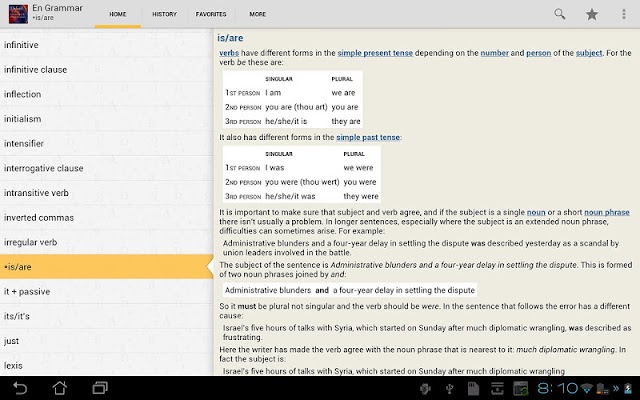Click 'I was' in past tense table

(275, 168)
